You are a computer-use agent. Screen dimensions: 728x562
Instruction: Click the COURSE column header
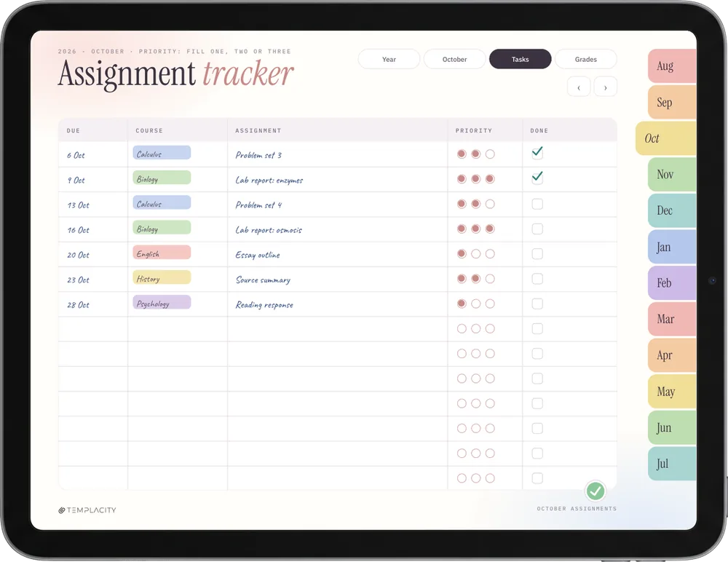click(x=149, y=130)
